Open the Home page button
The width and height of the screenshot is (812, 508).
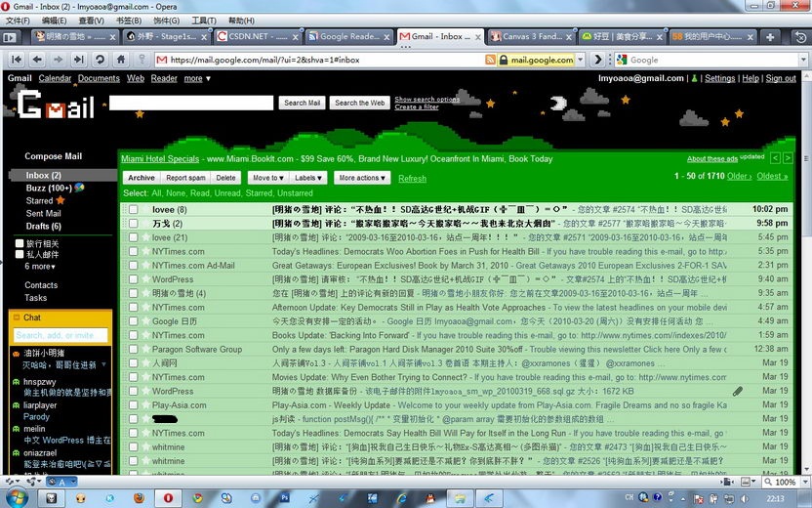(x=121, y=60)
